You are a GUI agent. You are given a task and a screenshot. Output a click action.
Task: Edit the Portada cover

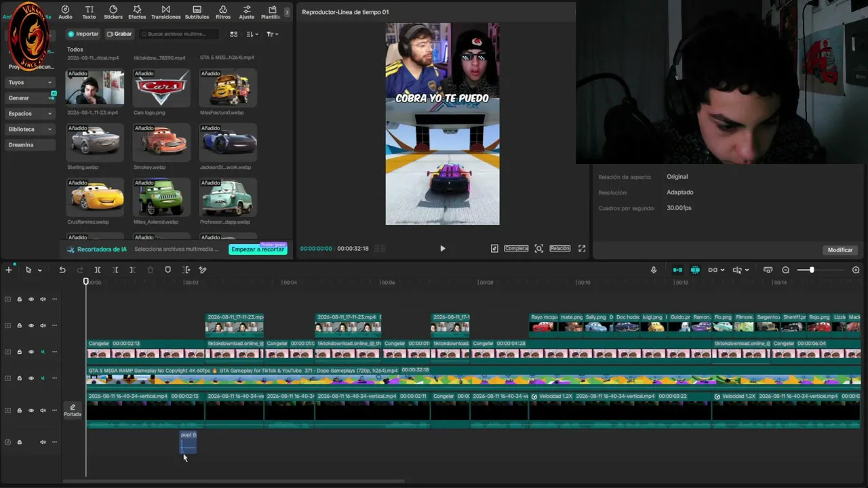point(73,411)
